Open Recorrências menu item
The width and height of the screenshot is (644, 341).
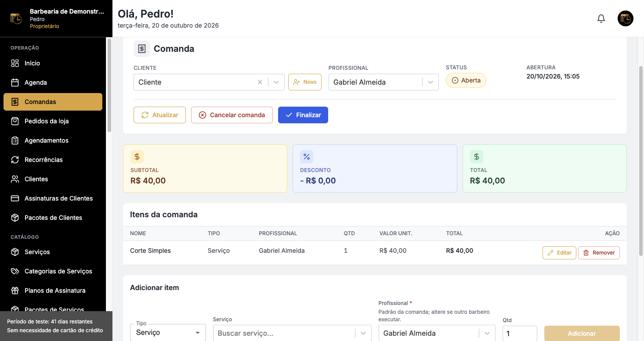pos(53,160)
